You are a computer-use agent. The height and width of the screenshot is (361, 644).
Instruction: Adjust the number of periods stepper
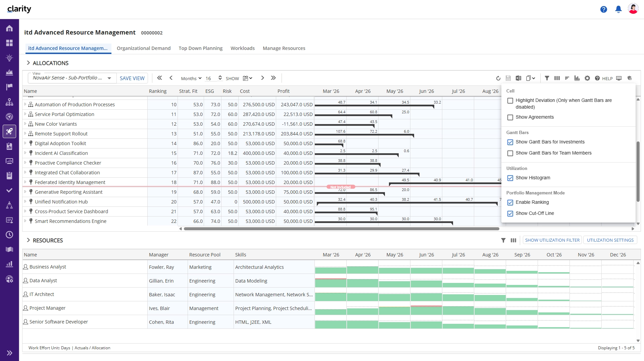click(220, 78)
